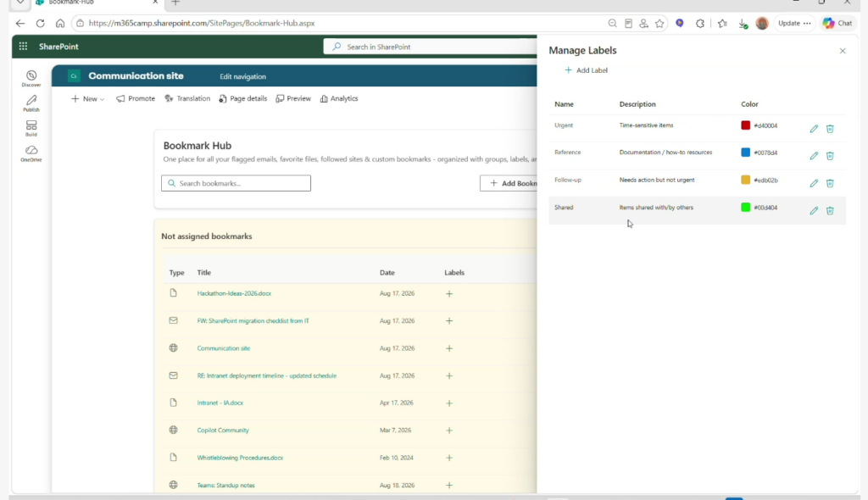Add label to Intranet - IA.docx row
The height and width of the screenshot is (500, 868).
449,403
